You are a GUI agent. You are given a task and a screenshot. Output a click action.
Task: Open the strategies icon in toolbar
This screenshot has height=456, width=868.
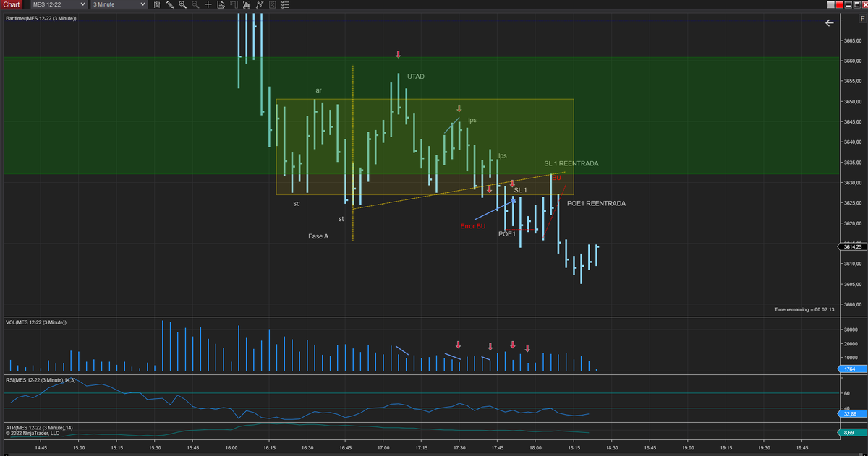coord(272,4)
